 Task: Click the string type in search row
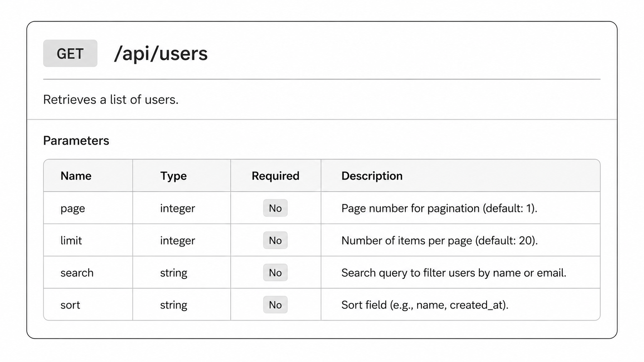[174, 273]
